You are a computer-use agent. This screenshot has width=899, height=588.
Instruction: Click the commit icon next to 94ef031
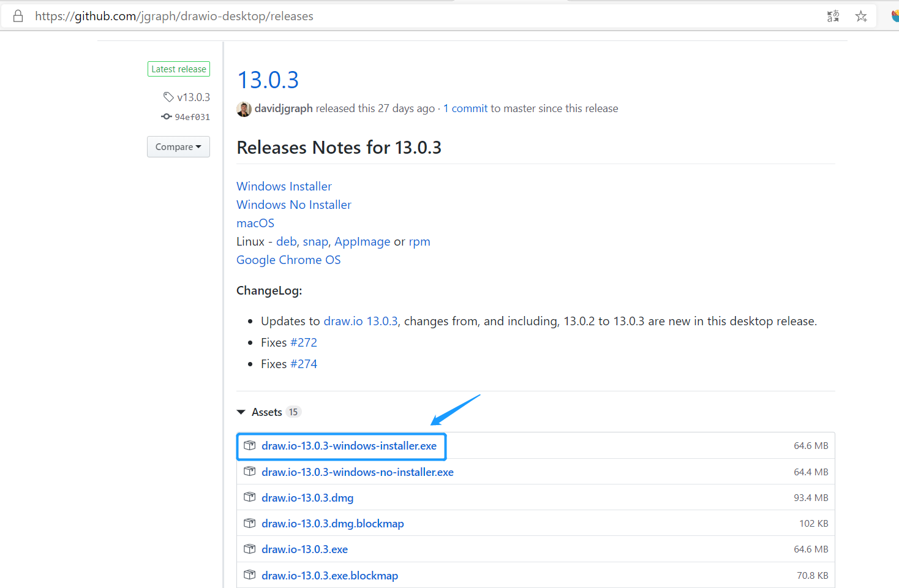(x=167, y=116)
